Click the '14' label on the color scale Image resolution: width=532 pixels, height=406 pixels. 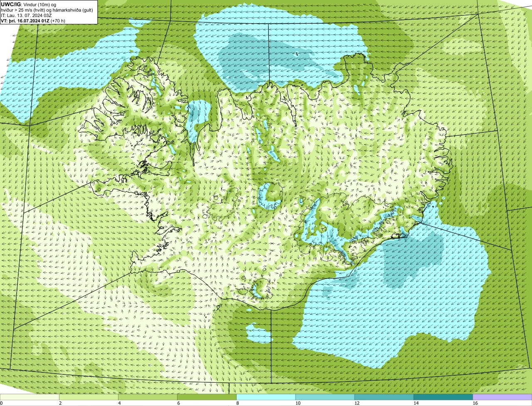(x=416, y=403)
